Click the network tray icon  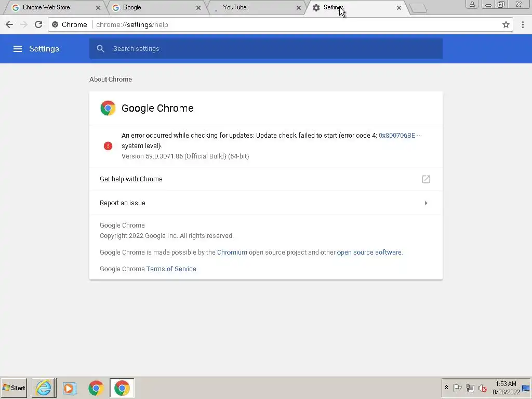[470, 388]
